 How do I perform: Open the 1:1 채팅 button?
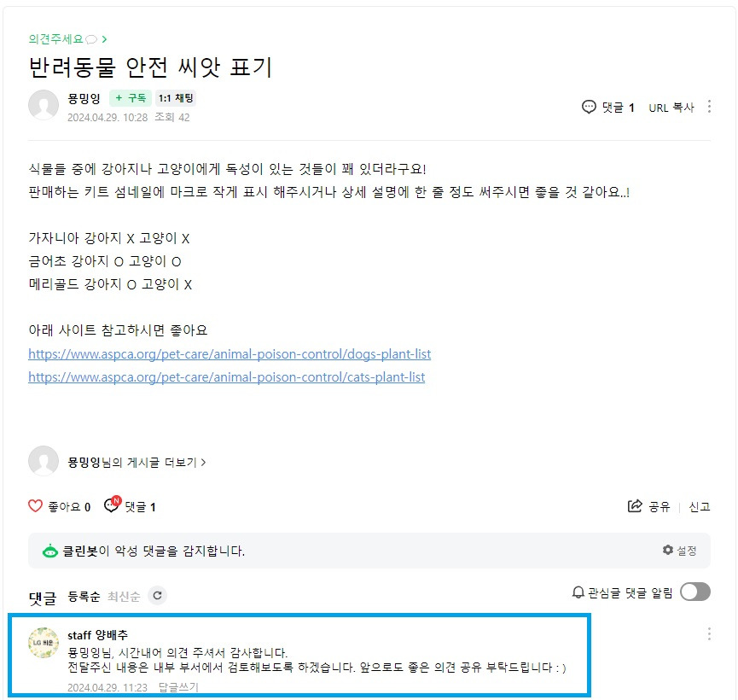(176, 98)
